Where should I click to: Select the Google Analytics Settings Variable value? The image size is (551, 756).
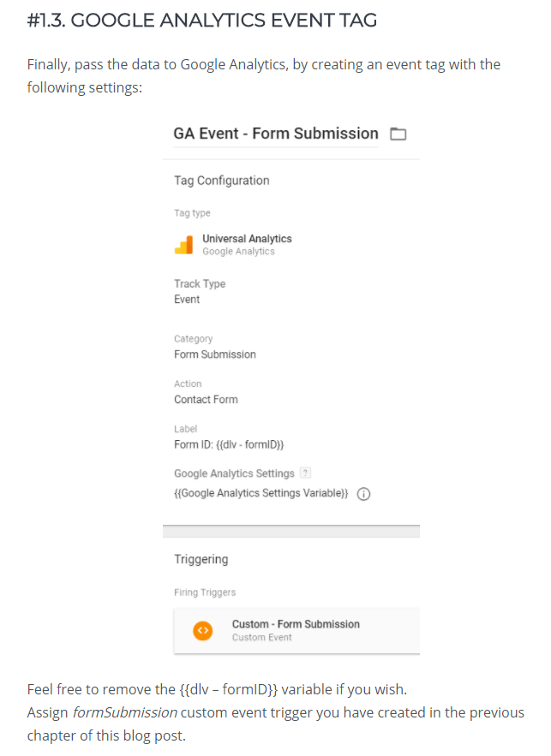pyautogui.click(x=261, y=494)
